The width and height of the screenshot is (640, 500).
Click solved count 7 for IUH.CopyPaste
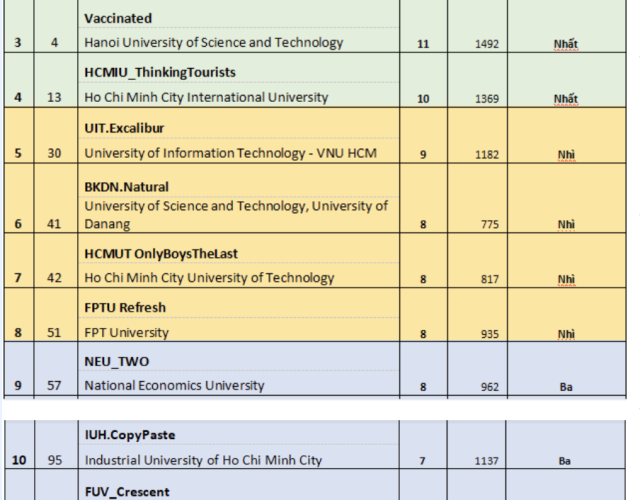pyautogui.click(x=422, y=461)
